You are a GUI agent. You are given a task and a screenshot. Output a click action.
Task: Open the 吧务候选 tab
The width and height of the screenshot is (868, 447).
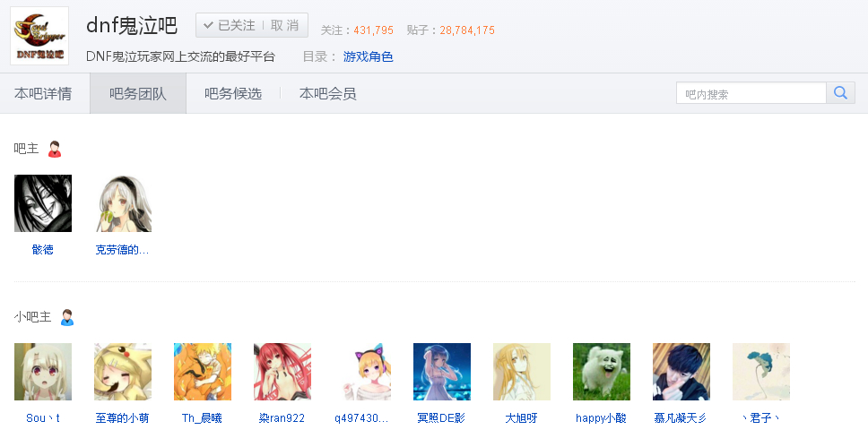pos(233,93)
